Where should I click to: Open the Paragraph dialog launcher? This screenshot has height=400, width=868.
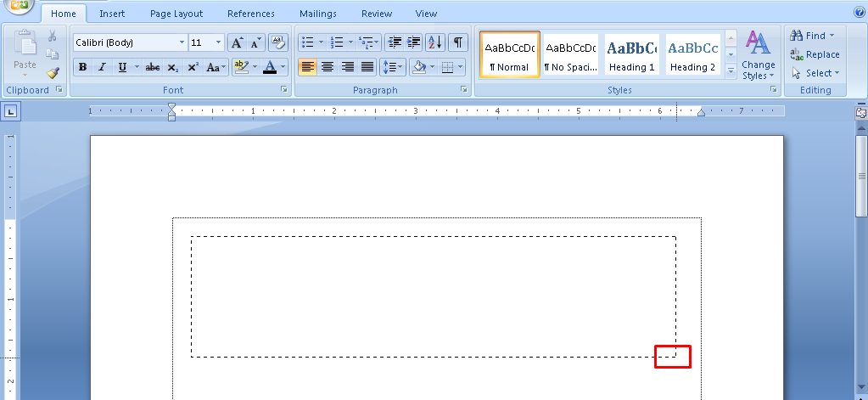464,90
